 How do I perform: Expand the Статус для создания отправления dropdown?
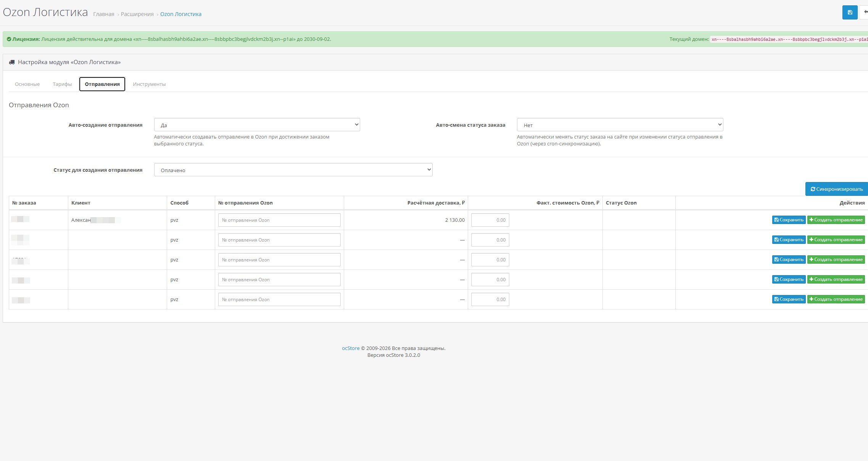point(293,170)
